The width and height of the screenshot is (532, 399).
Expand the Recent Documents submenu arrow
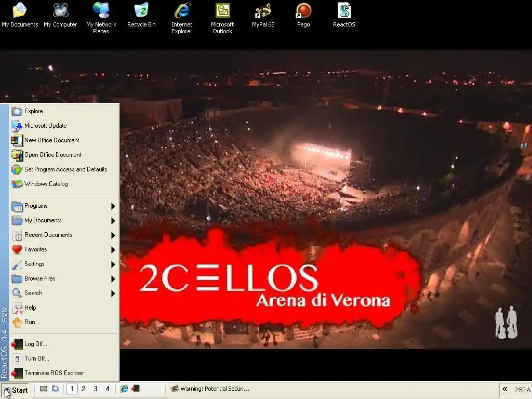113,235
